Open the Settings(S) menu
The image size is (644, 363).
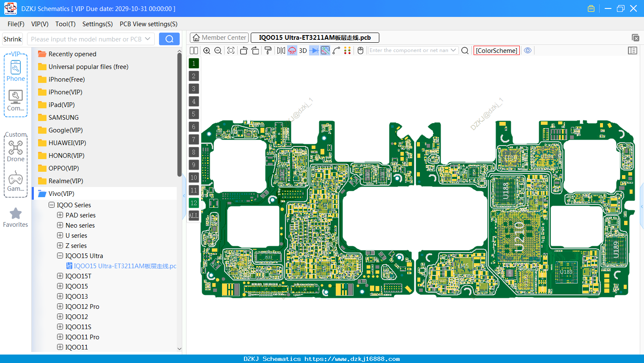click(x=98, y=24)
